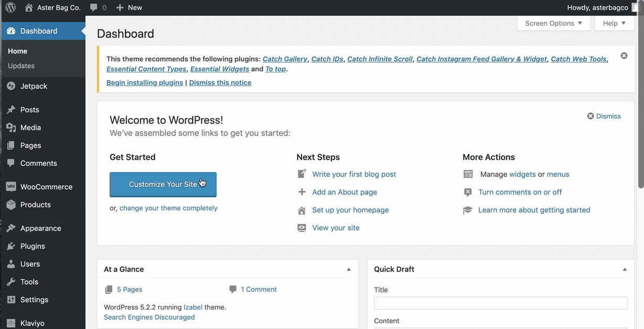Viewport: 644px width, 329px height.
Task: Click the Jetpack icon in sidebar
Action: pyautogui.click(x=11, y=86)
